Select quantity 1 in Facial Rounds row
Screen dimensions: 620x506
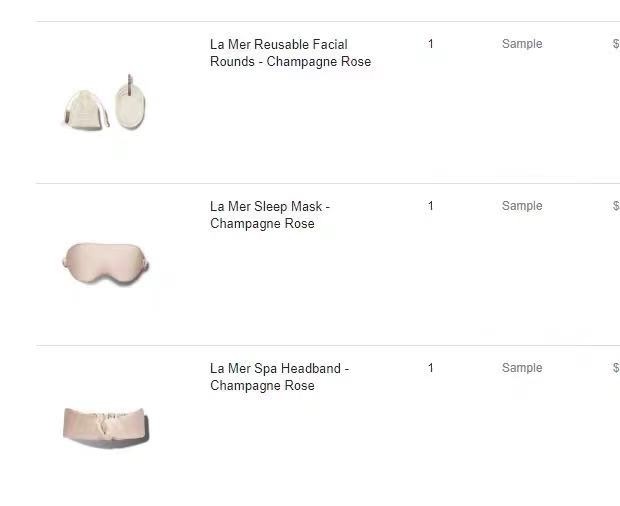coord(431,44)
